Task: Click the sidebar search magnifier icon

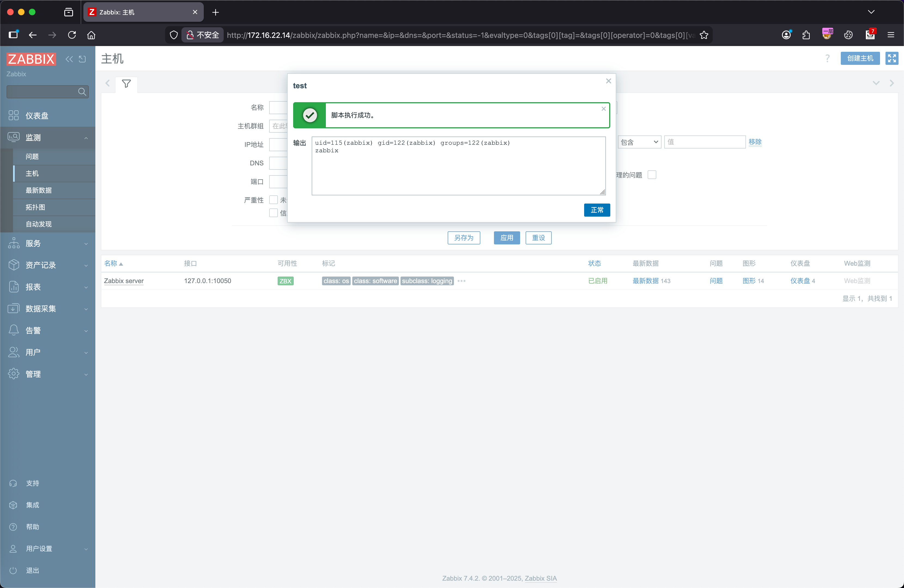Action: click(x=82, y=92)
